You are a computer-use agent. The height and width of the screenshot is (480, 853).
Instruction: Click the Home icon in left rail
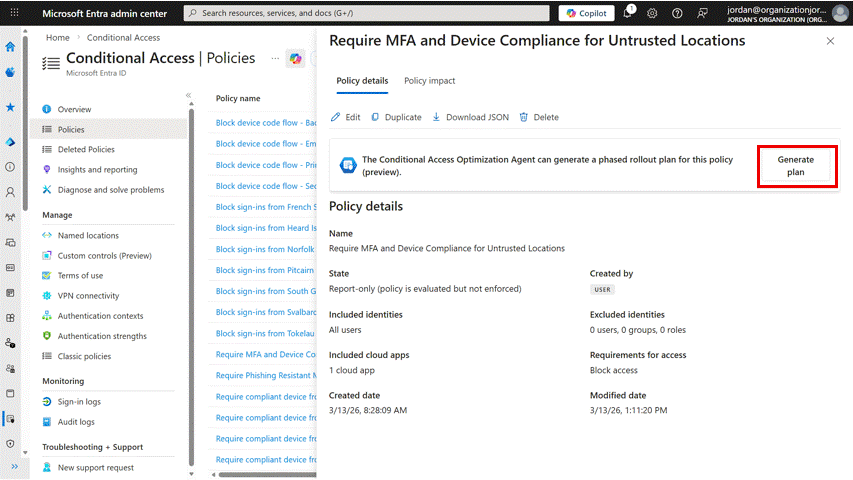coord(10,47)
